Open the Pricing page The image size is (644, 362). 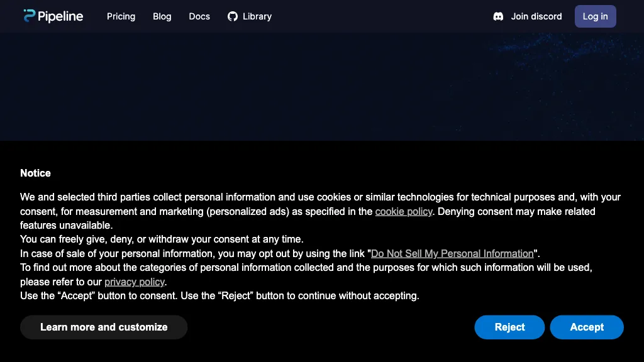(121, 16)
